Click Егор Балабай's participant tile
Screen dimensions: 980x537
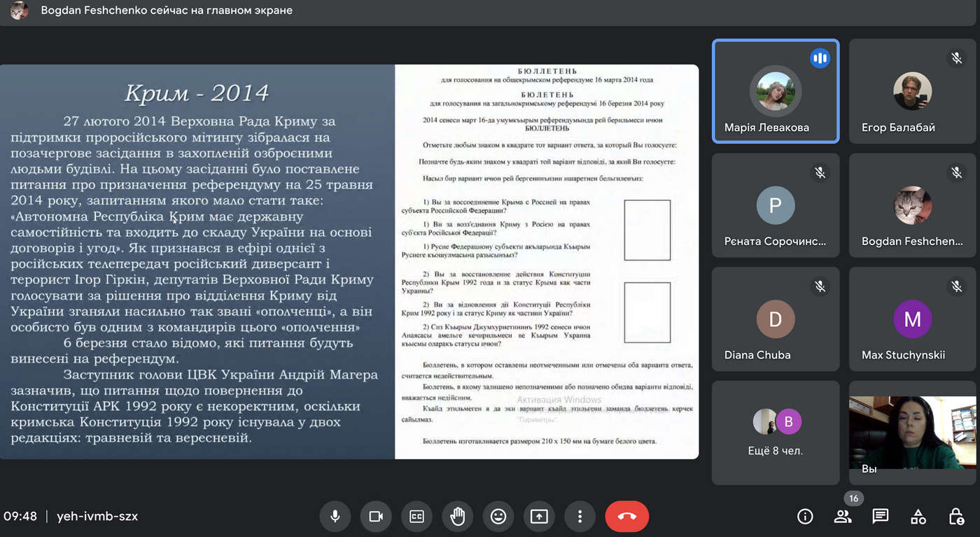[912, 91]
